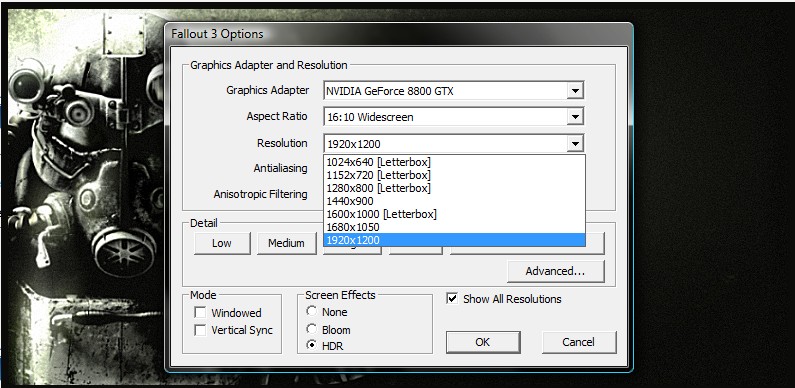Click the 16:10 Widescreen combo box

(453, 117)
